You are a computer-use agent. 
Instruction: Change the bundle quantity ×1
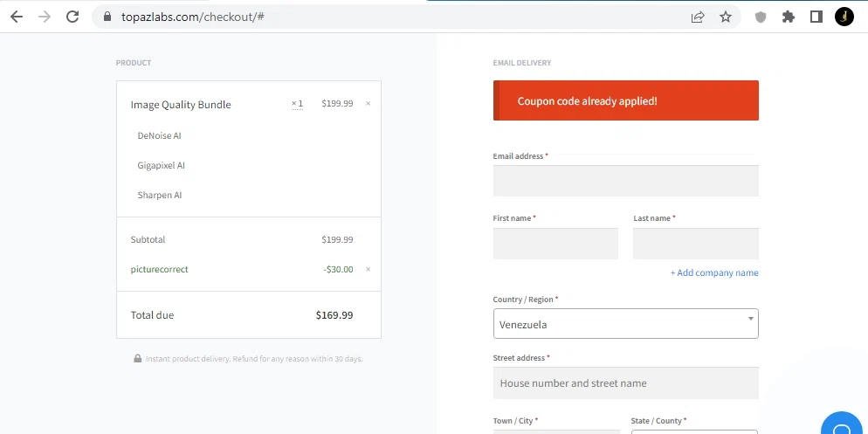298,104
